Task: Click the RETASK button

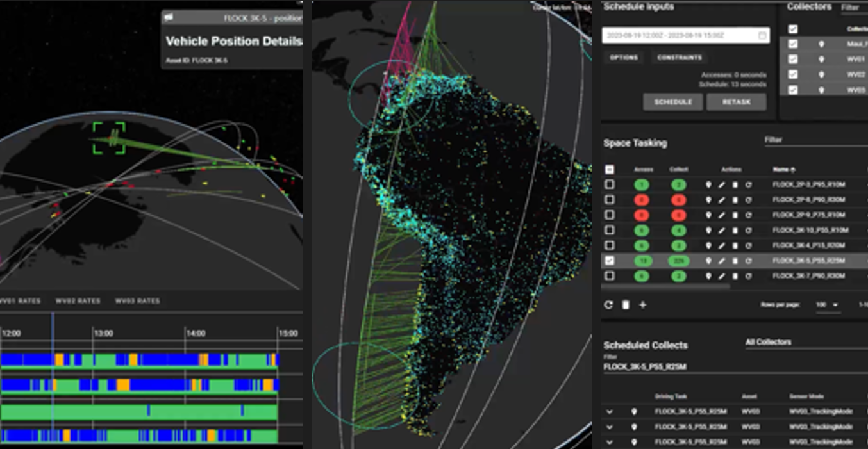Action: 736,102
